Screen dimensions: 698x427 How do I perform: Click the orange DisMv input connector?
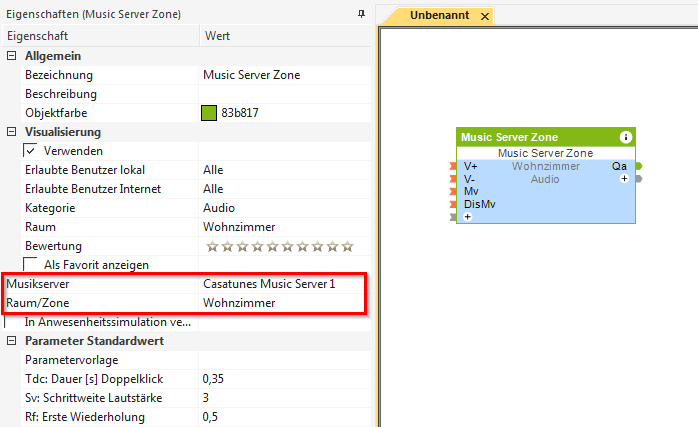[x=453, y=203]
